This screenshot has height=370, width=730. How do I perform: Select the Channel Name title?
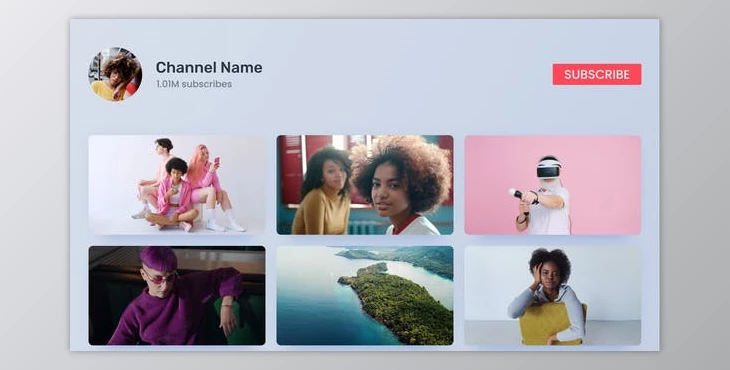tap(209, 67)
